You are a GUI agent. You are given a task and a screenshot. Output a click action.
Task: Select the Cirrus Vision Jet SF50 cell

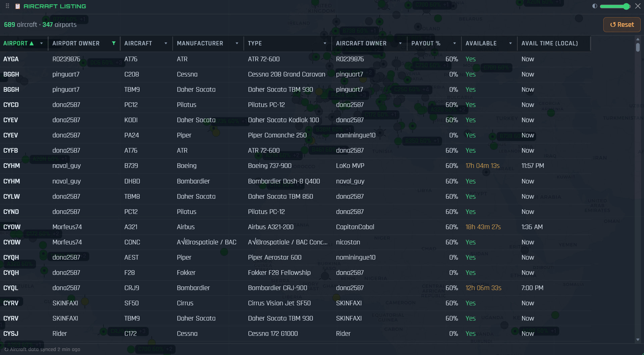click(x=279, y=303)
